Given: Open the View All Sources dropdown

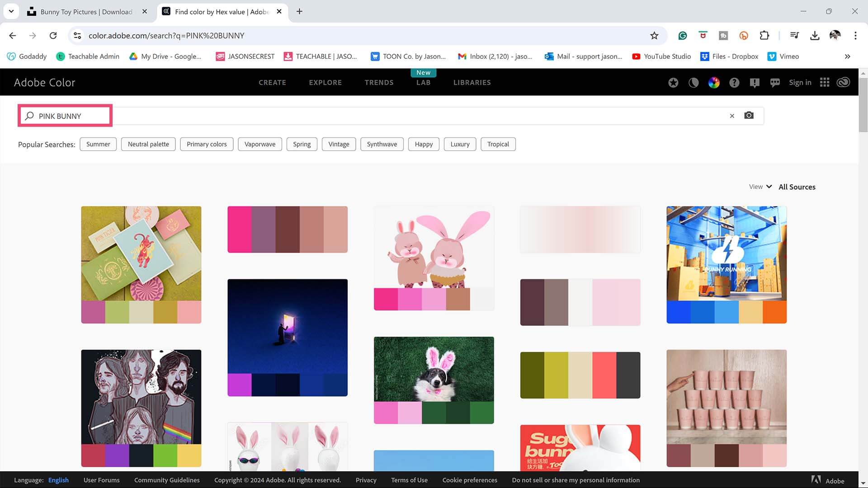Looking at the screenshot, I should point(782,187).
